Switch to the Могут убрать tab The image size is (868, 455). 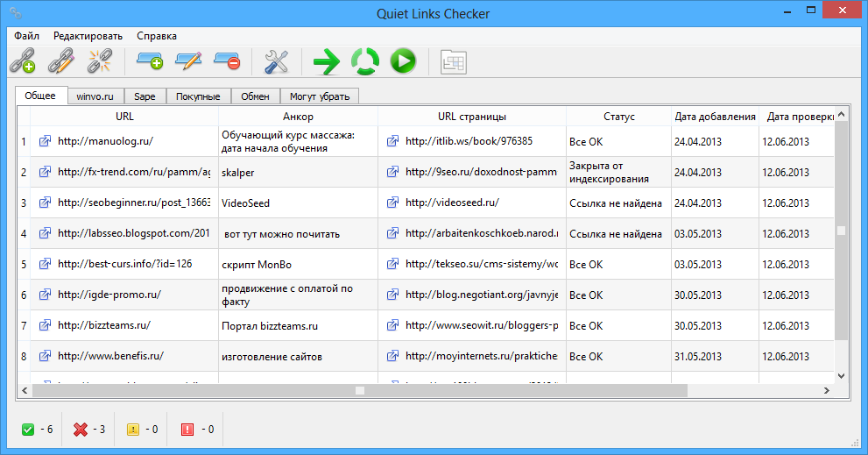point(320,96)
